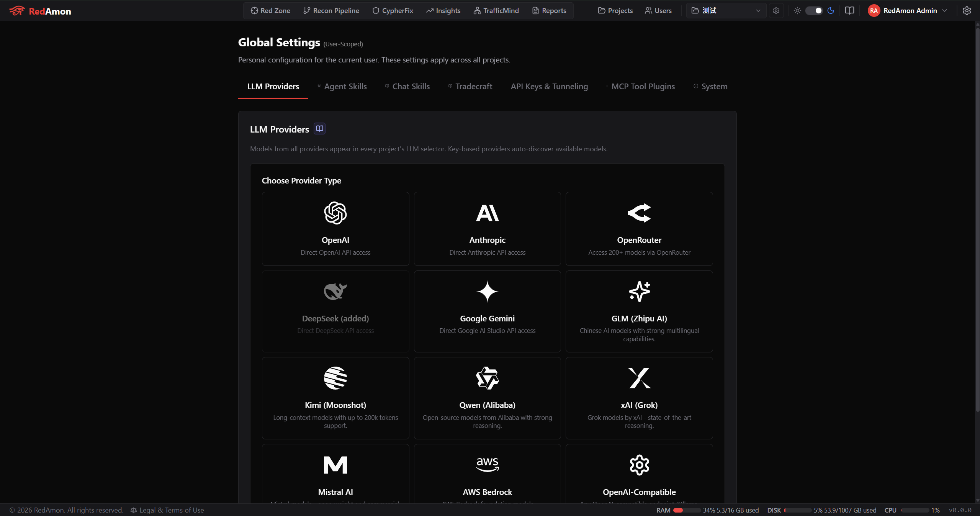Expand the RedAmon Admin user menu

[x=908, y=11]
